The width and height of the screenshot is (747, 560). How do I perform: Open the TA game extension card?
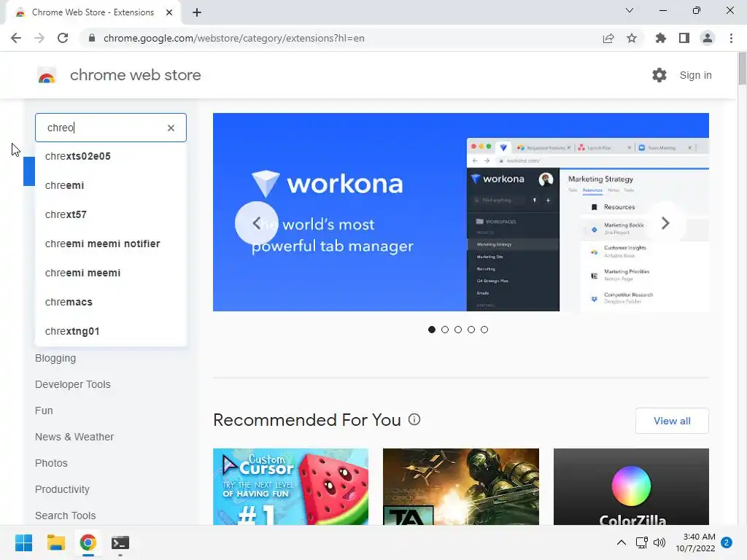tap(461, 486)
